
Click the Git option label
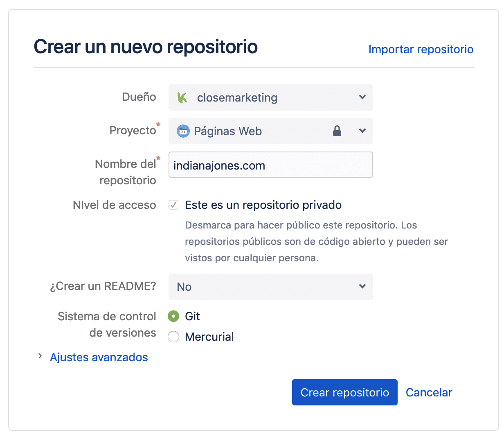click(192, 316)
